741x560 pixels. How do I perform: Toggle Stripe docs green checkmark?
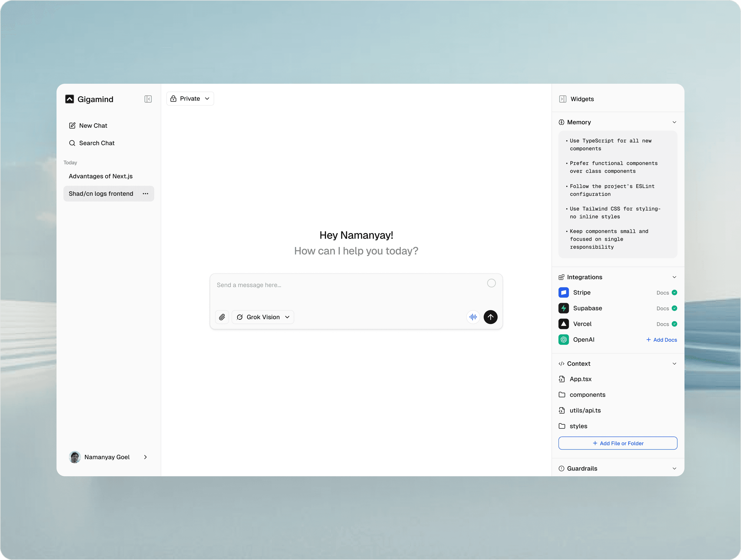[674, 293]
